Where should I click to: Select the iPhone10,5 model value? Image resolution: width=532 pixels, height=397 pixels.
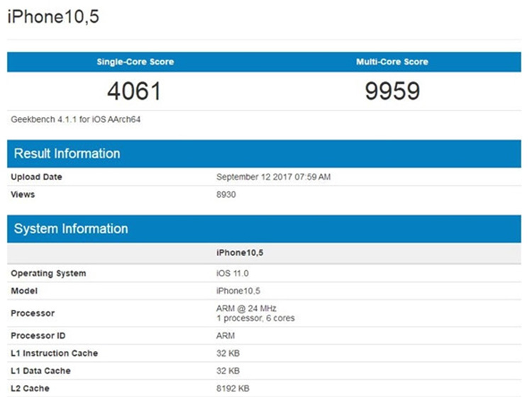[238, 291]
